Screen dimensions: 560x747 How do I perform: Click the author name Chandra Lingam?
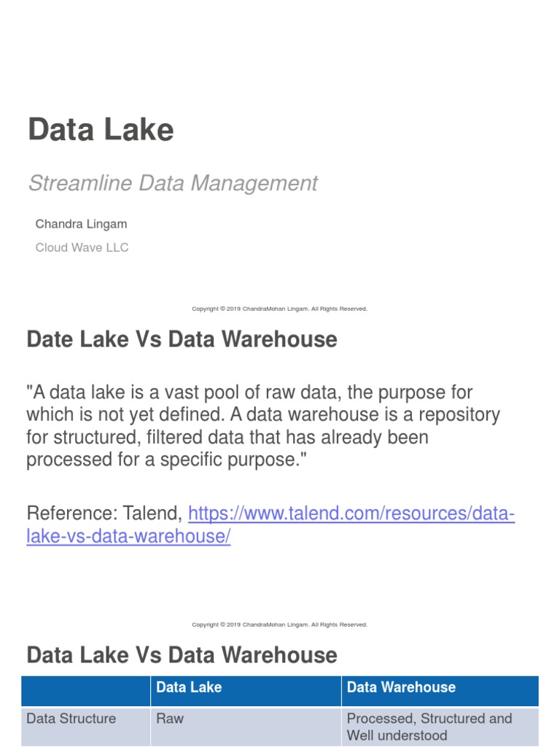click(x=81, y=223)
